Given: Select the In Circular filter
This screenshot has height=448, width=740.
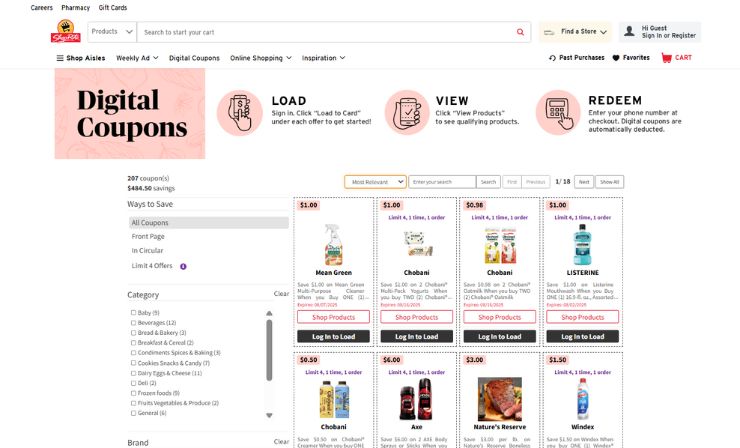Looking at the screenshot, I should coord(147,251).
